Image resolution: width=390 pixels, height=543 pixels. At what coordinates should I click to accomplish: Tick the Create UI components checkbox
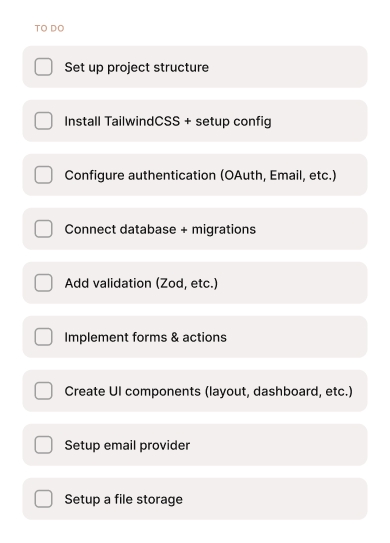43,391
